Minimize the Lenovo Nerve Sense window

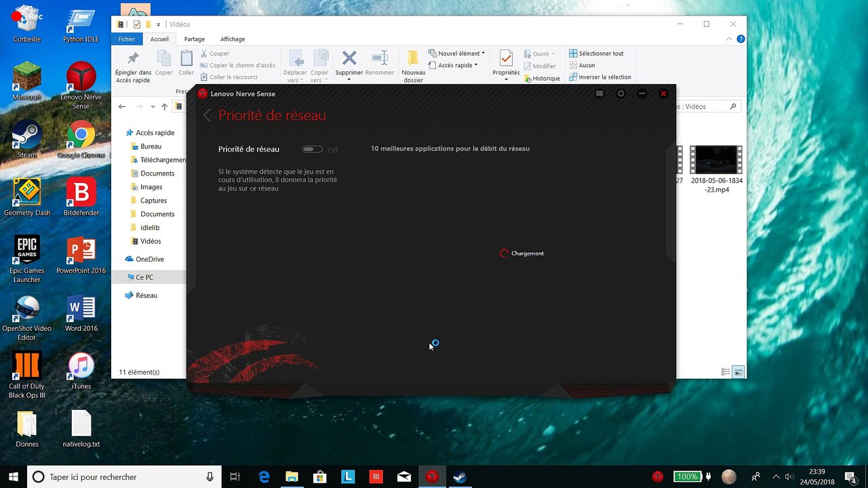click(642, 94)
